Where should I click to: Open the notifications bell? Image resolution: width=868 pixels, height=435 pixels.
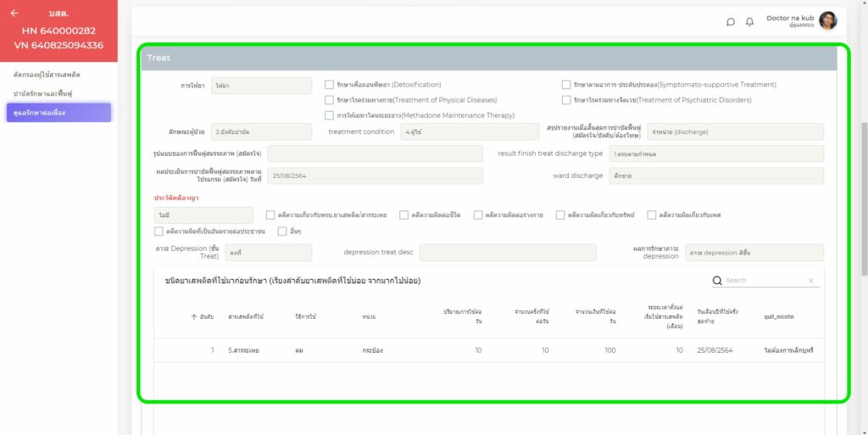point(749,22)
